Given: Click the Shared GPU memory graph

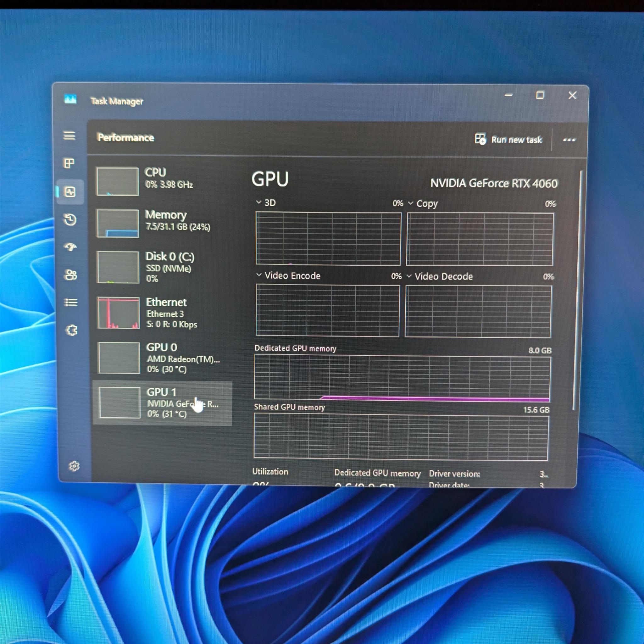Looking at the screenshot, I should [x=401, y=437].
